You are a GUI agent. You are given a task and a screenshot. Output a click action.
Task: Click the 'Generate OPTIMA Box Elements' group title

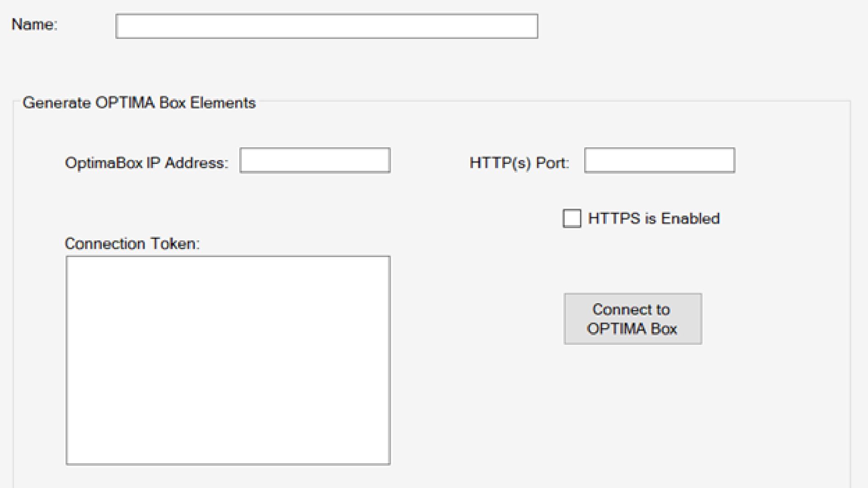click(x=139, y=103)
